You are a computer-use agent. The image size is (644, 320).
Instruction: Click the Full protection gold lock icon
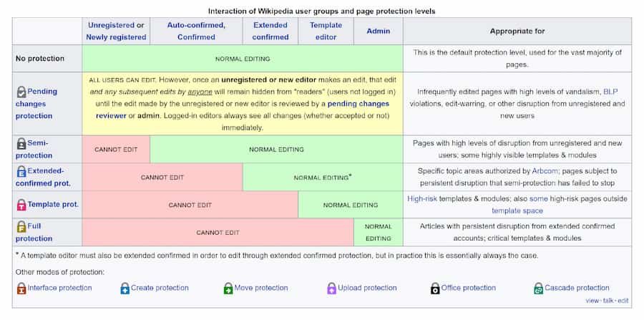[21, 226]
